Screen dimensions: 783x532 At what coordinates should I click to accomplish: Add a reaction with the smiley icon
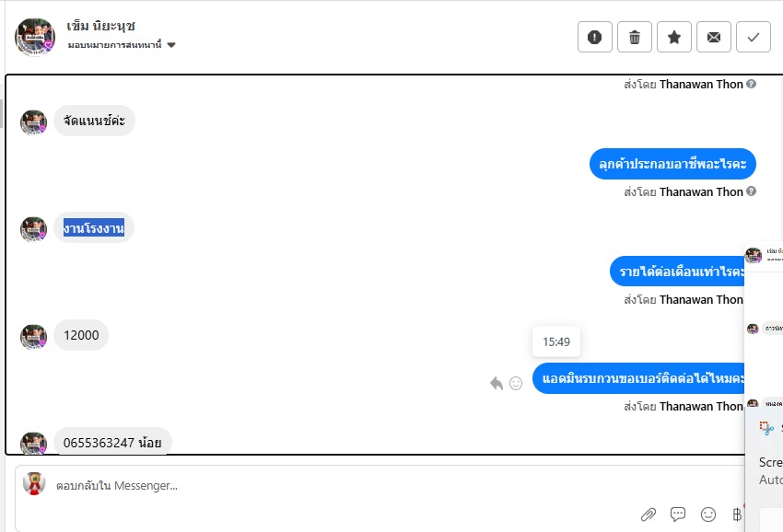516,383
